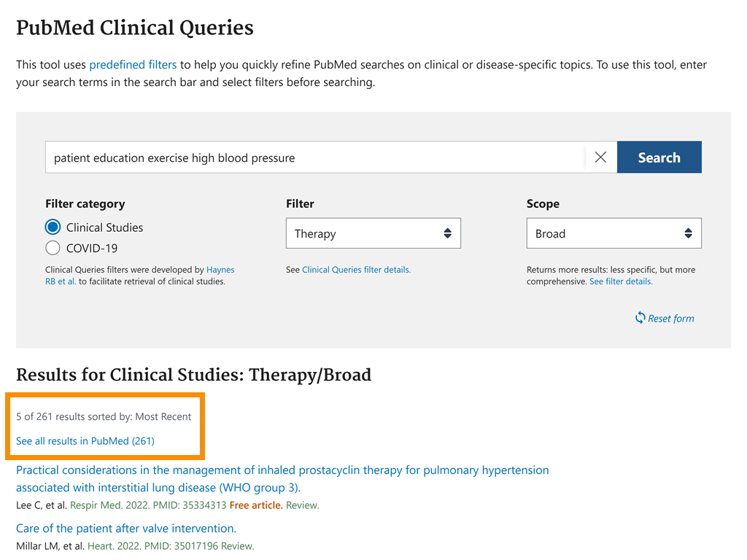Open See all results in PubMed (261)
Viewport: 747px width, 560px height.
tap(85, 441)
